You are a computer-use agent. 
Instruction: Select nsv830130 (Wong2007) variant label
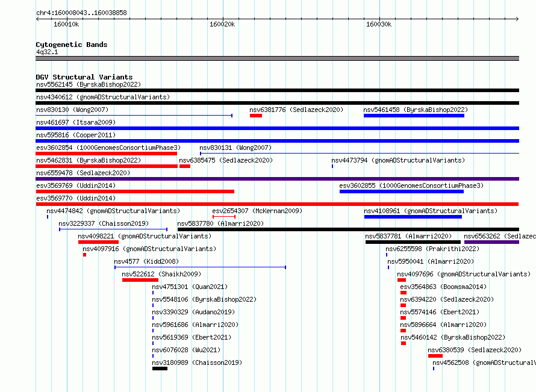[72, 110]
